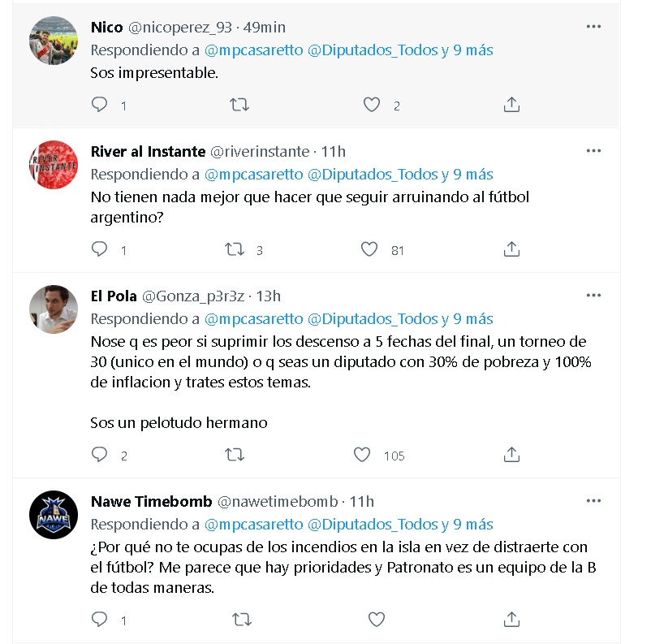Share Nico's tweet via share icon
Screen dimensions: 651x644
coord(511,104)
